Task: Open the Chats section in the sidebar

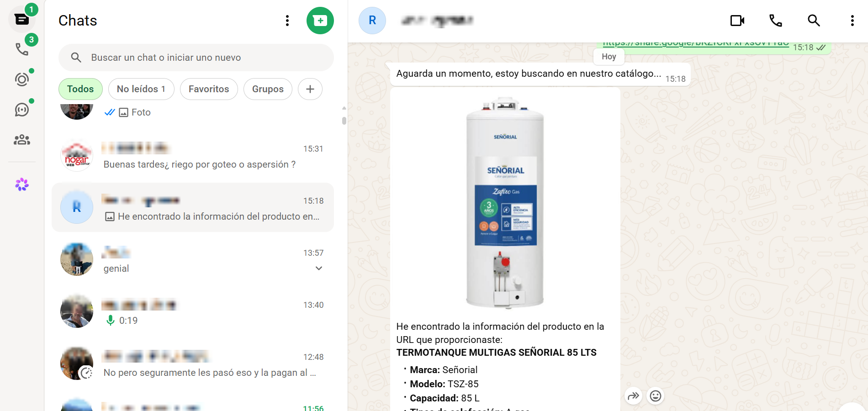Action: pyautogui.click(x=22, y=19)
